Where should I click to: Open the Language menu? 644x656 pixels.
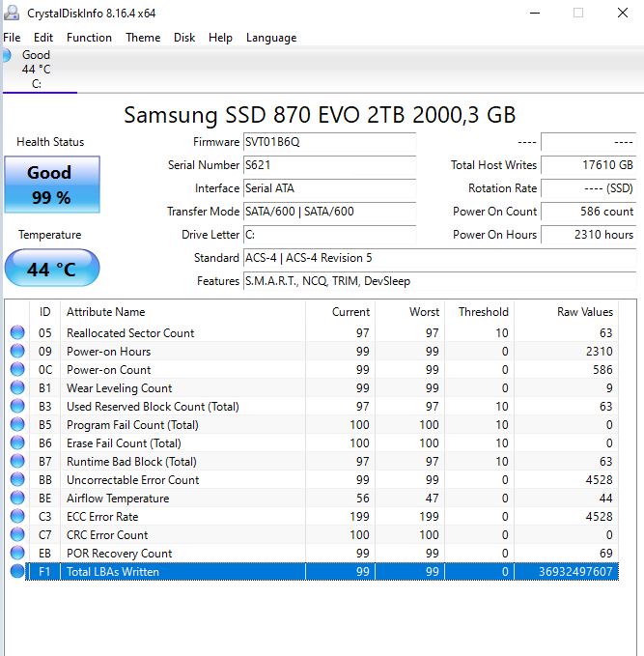coord(271,38)
